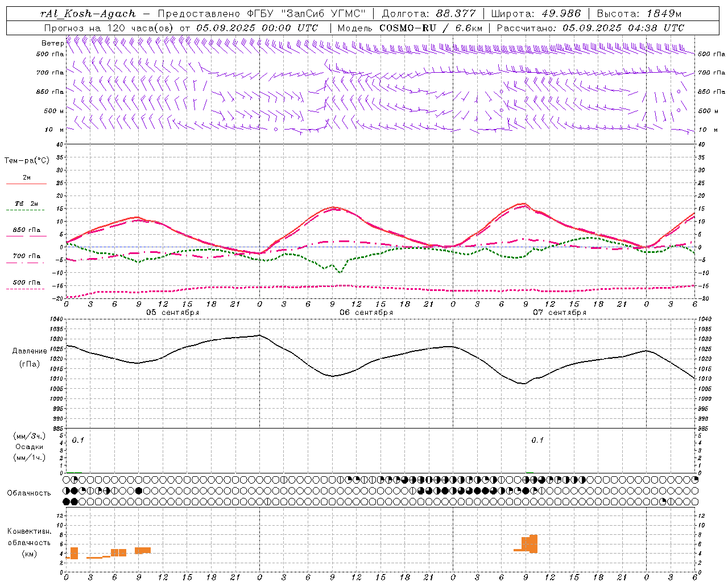Click the elevation text 'Высота: 1849м'
The height and width of the screenshot is (582, 728).
coord(639,14)
